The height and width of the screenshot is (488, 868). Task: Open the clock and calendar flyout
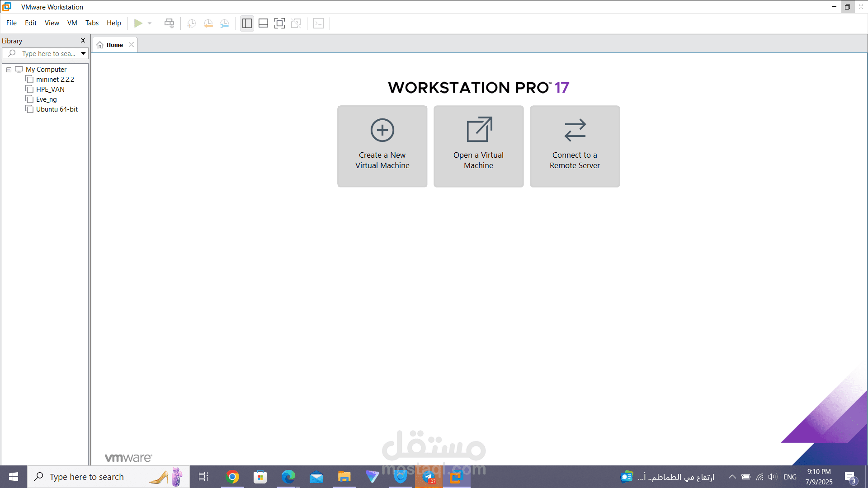point(819,477)
